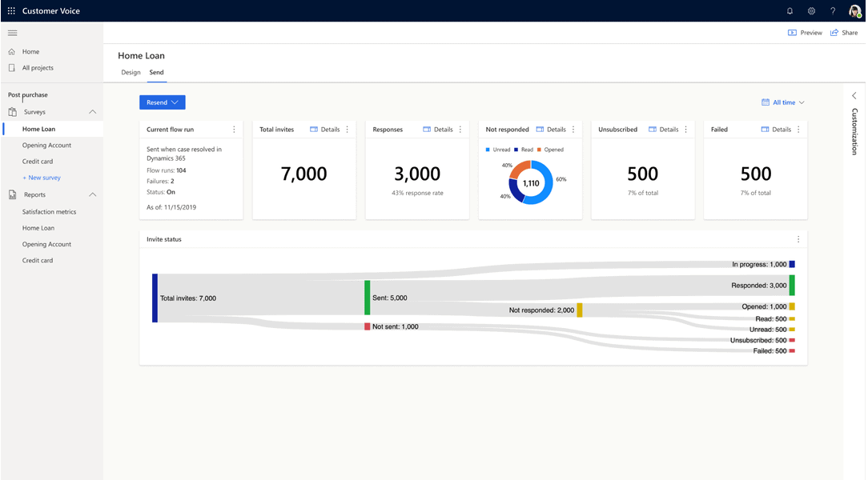Screen dimensions: 868x480
Task: Select the Home icon in the sidebar
Action: (x=11, y=51)
